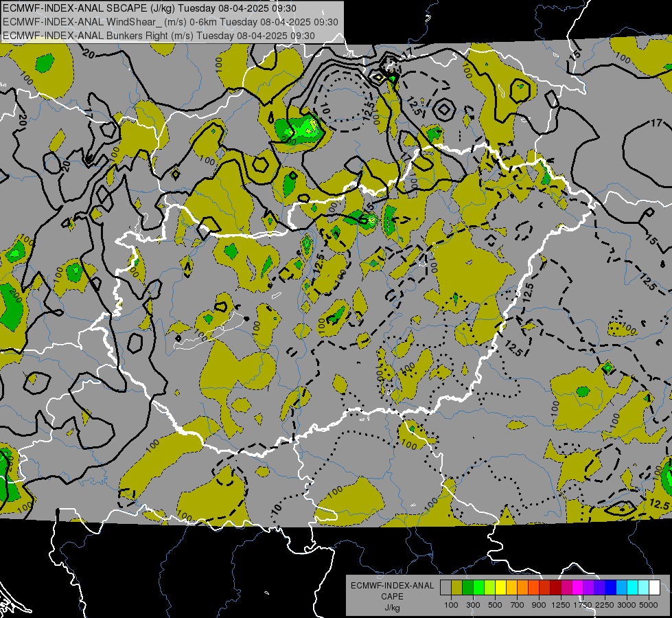This screenshot has height=618, width=672.
Task: Pick the dark red legend swatch
Action: (555, 588)
